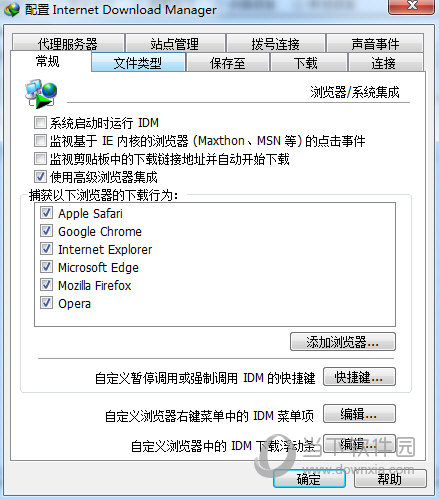This screenshot has height=499, width=439.
Task: Close the IDM configuration dialog
Action: (412, 7)
